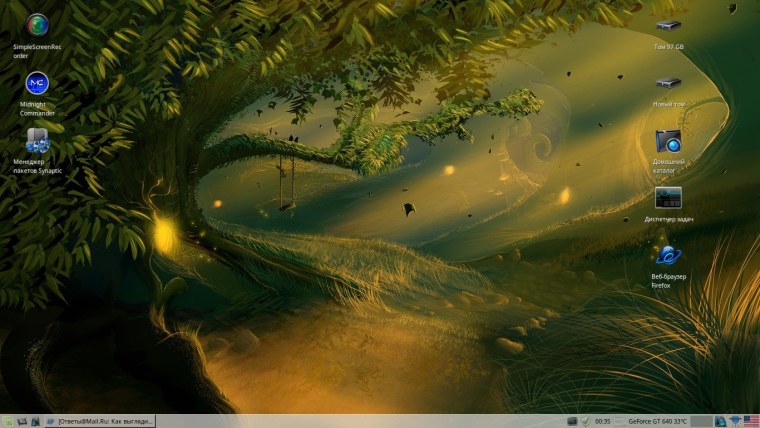760x428 pixels.
Task: Click the third quick-launch icon in the taskbar
Action: click(x=34, y=421)
